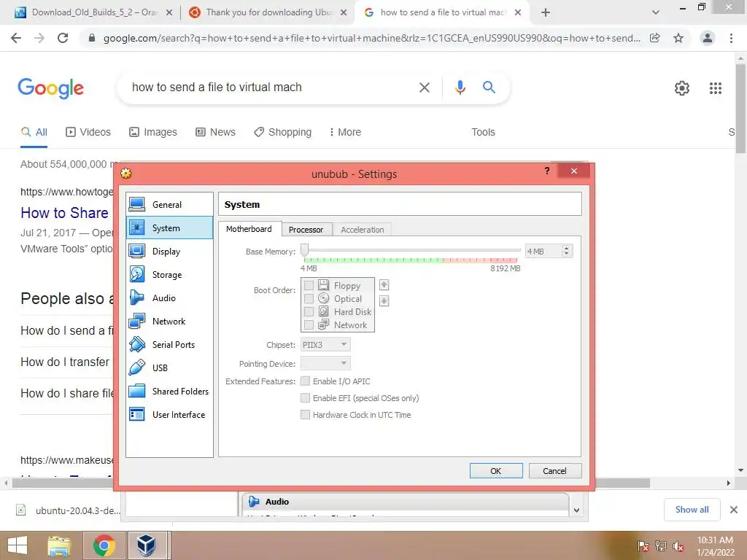Image resolution: width=747 pixels, height=560 pixels.
Task: Open Google apps grid
Action: [x=716, y=88]
